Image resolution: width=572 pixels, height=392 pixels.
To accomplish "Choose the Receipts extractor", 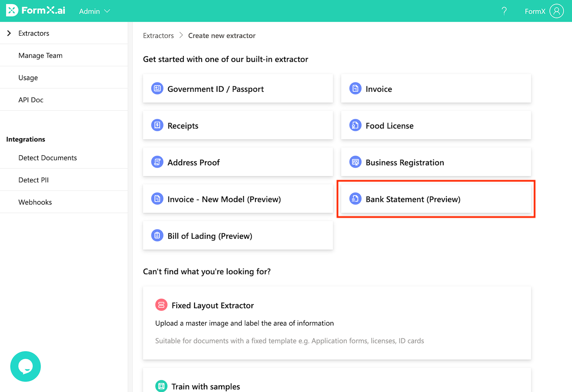I will (x=238, y=126).
